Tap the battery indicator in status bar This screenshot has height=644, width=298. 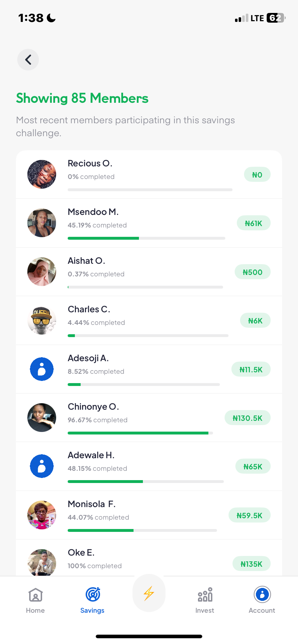click(x=276, y=18)
